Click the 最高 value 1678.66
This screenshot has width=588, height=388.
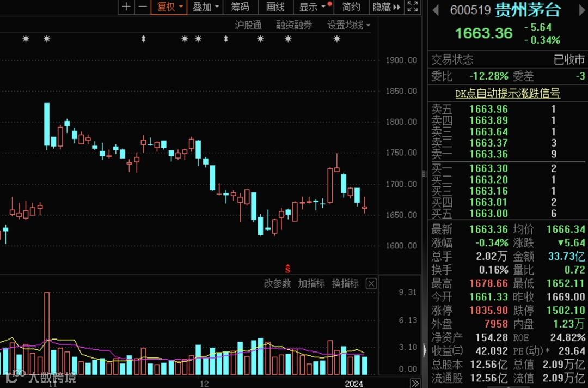[x=488, y=283]
